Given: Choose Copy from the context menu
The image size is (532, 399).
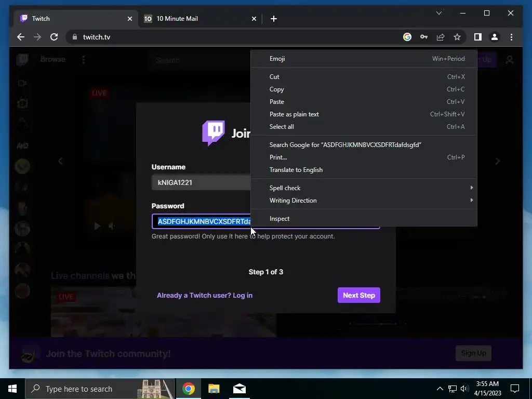Looking at the screenshot, I should [x=364, y=89].
